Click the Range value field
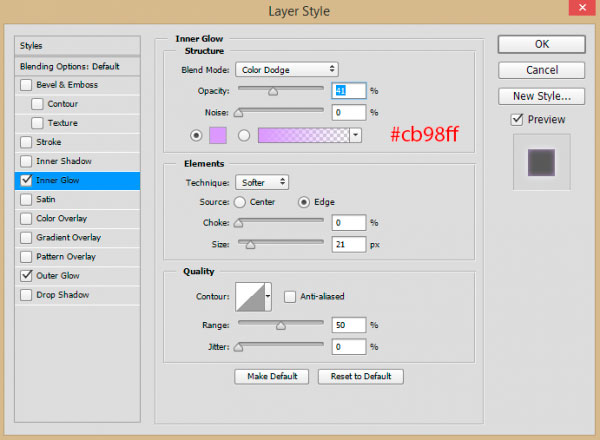Screen dimensions: 600x440 [349, 325]
